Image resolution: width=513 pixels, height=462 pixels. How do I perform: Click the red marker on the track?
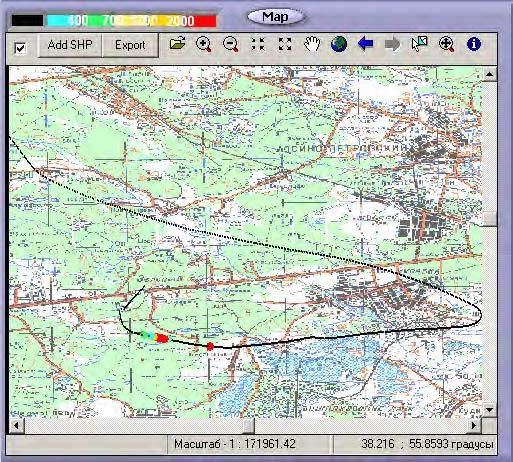(210, 346)
